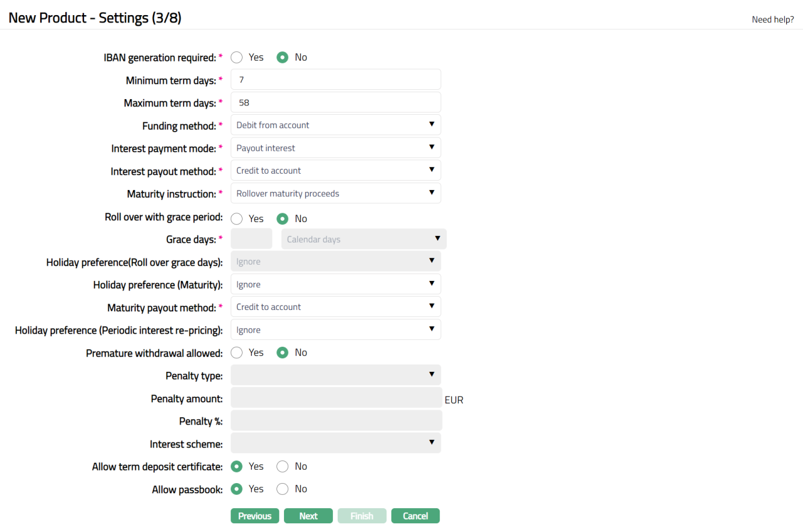Click the Previous button
The width and height of the screenshot is (803, 532).
point(255,516)
